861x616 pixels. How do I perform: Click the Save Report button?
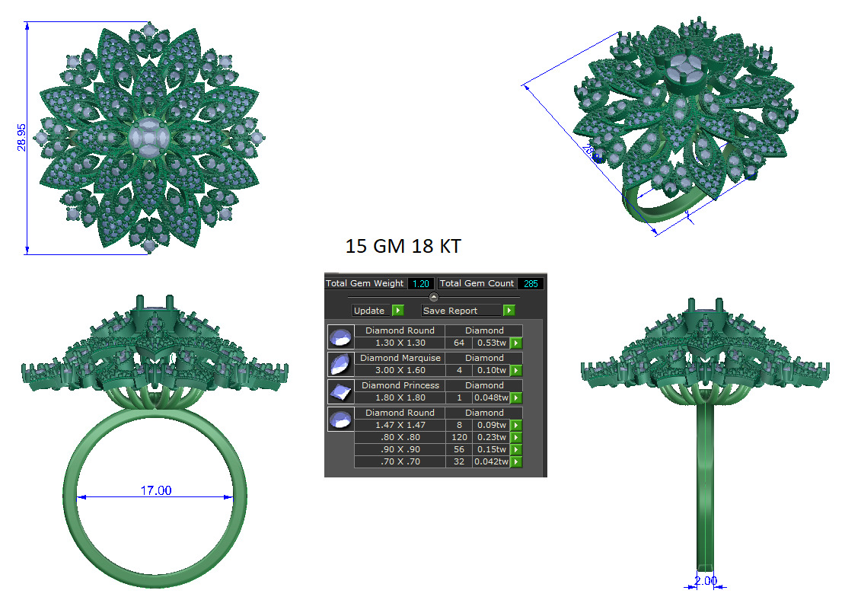462,311
